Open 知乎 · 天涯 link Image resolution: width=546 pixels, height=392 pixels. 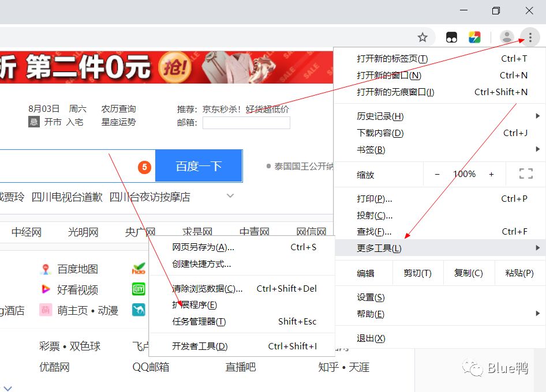click(x=343, y=367)
